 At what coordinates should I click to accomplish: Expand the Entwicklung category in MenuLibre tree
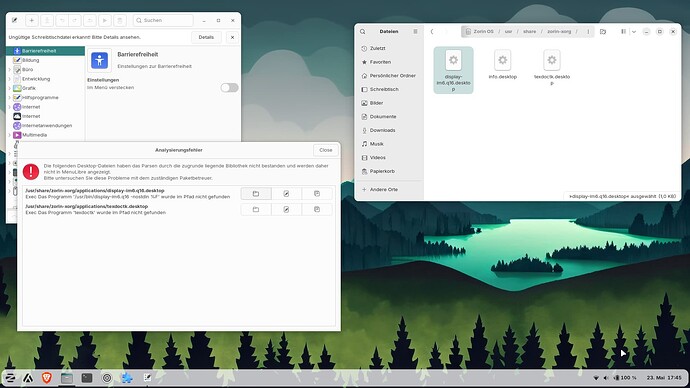[x=10, y=79]
